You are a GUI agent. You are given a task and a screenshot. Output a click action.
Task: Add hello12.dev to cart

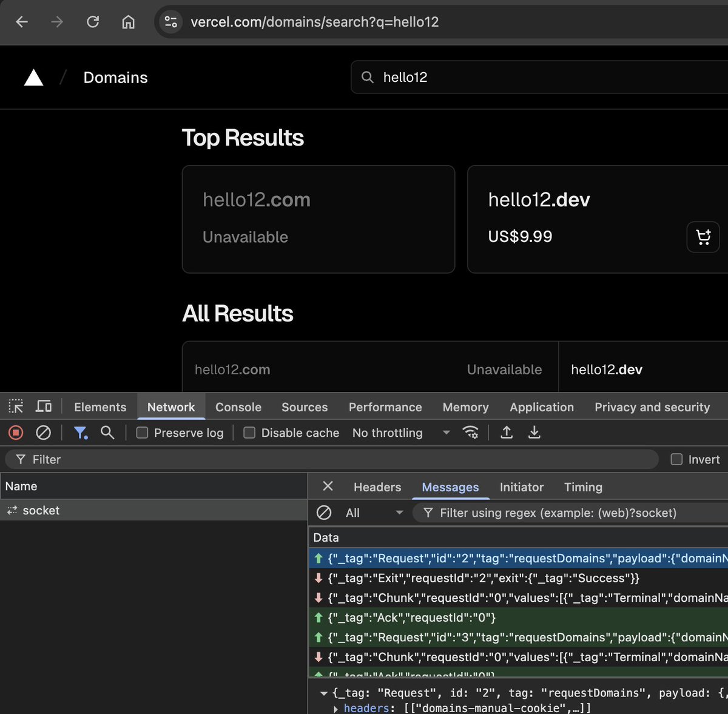(x=703, y=237)
